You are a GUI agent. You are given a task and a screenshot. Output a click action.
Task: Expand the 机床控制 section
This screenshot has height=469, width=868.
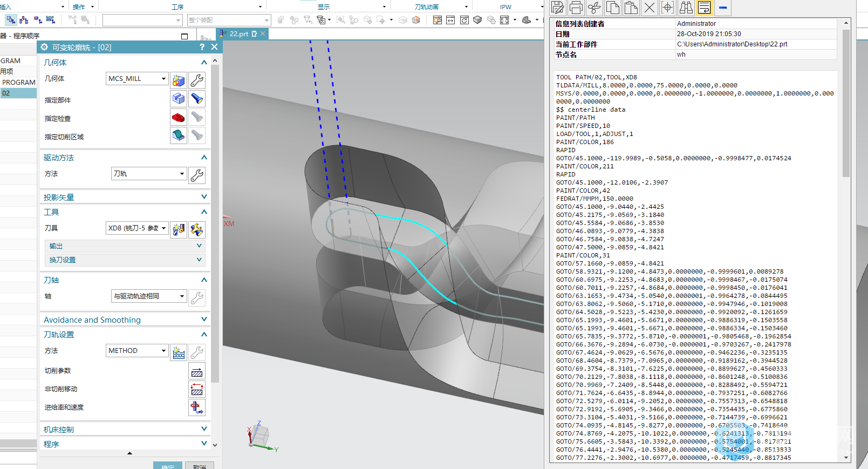pos(204,429)
